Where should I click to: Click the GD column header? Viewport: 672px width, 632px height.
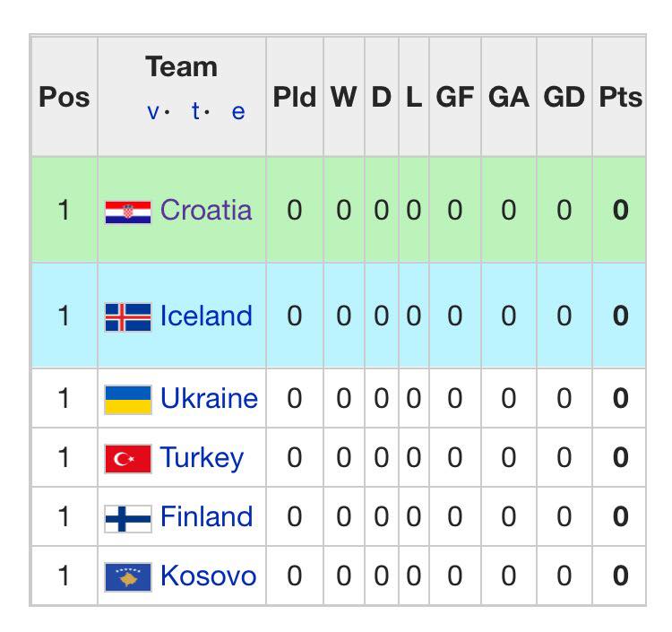[564, 97]
